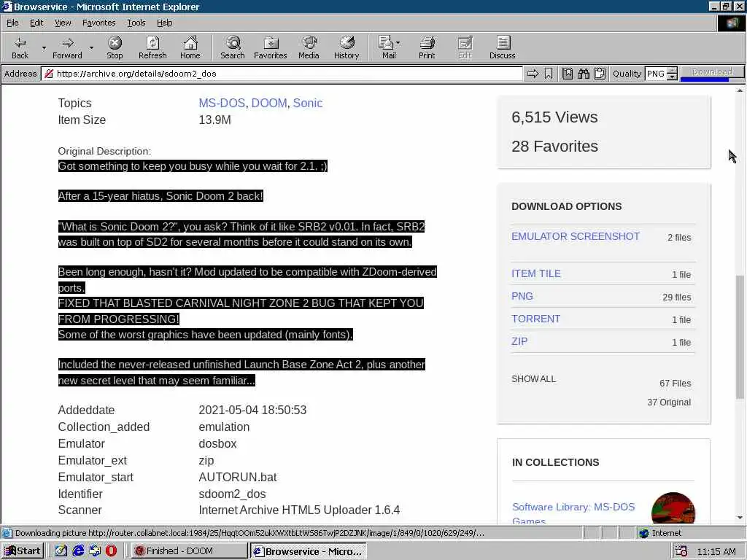This screenshot has height=560, width=747.
Task: Click the Quality PNG field
Action: [x=656, y=74]
